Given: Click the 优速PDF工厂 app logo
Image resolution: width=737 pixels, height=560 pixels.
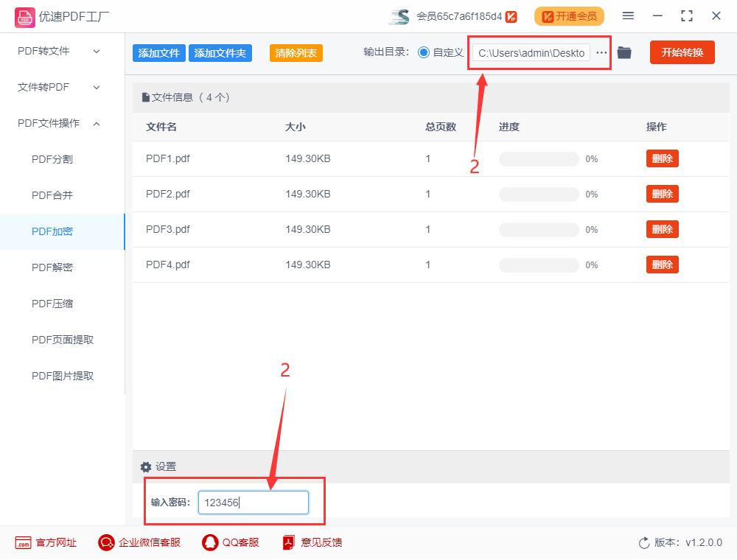Looking at the screenshot, I should pos(24,15).
